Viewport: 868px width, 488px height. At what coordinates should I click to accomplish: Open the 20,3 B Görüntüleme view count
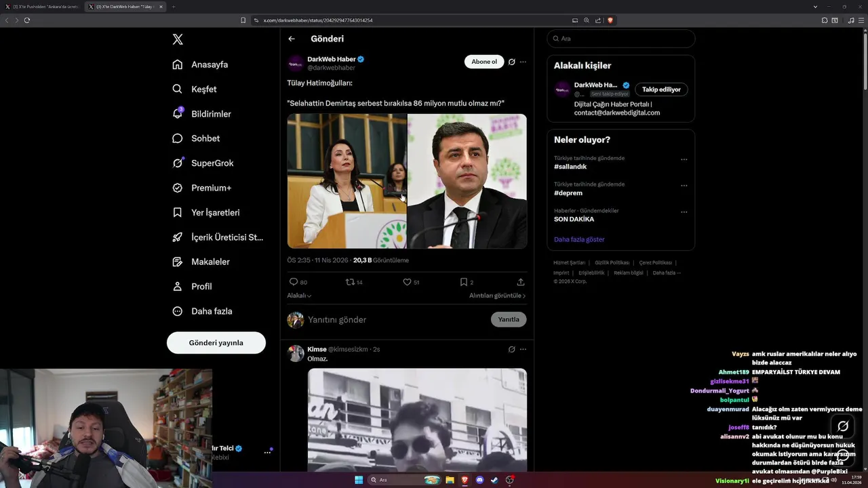point(380,260)
